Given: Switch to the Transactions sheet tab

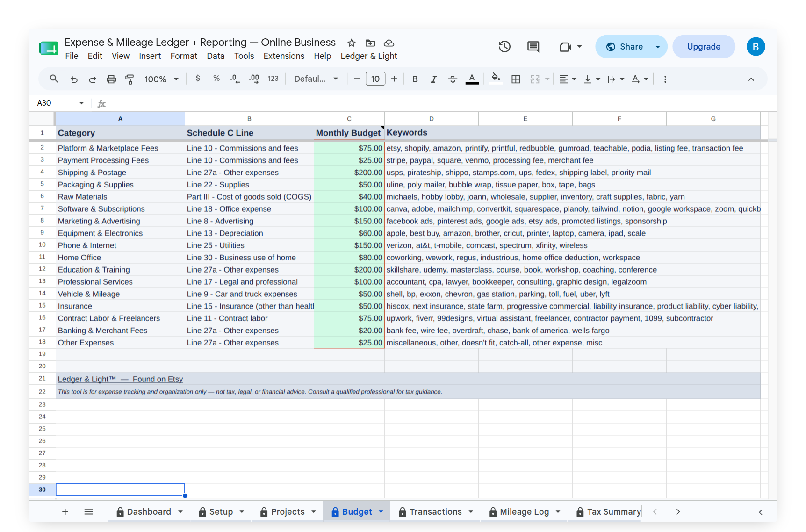Looking at the screenshot, I should tap(436, 512).
